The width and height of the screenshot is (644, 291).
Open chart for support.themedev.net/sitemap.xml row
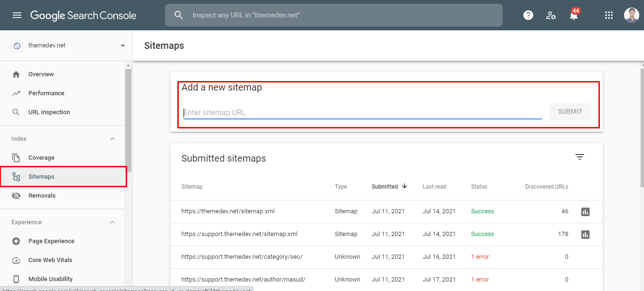point(585,234)
